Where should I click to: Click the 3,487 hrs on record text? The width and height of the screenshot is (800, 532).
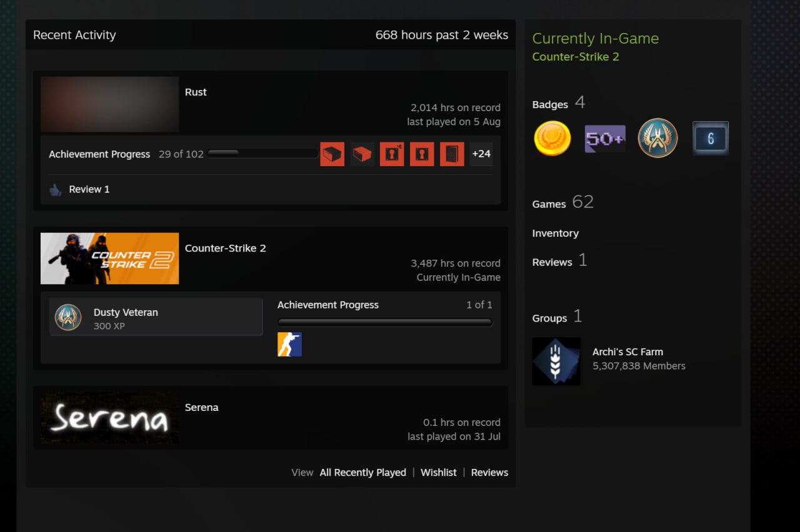point(456,263)
